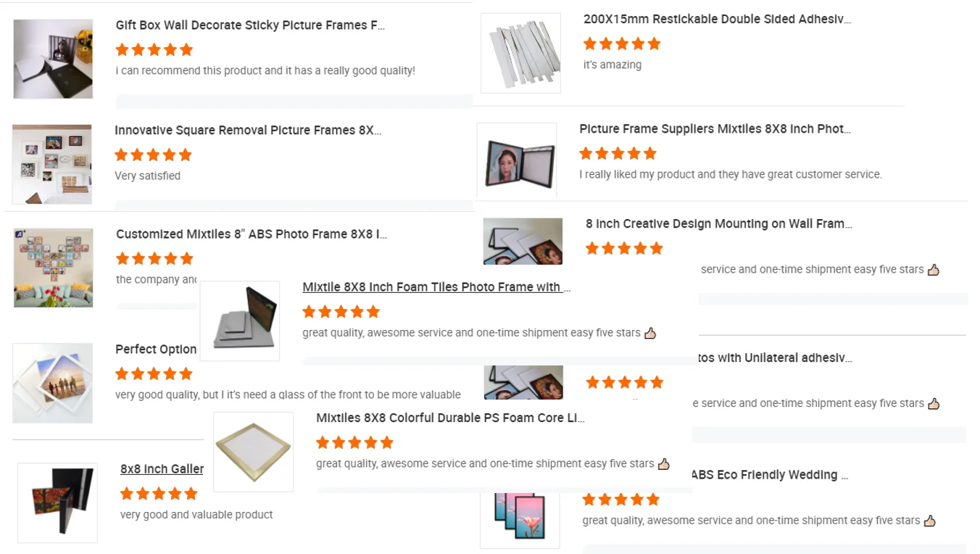Screen dimensions: 980x554
Task: Click the black frame with autumn photo thumbnail
Action: (x=57, y=503)
